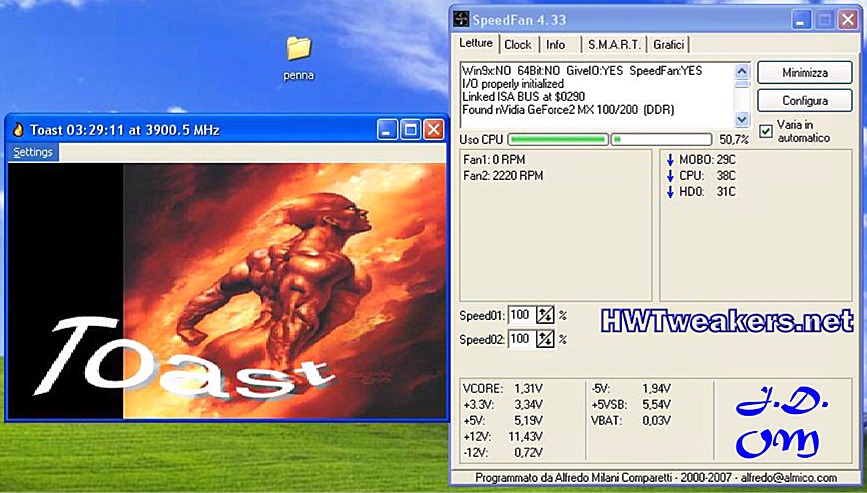Click the 'I/O properly initialized' log line
This screenshot has width=867, height=493.
[513, 84]
